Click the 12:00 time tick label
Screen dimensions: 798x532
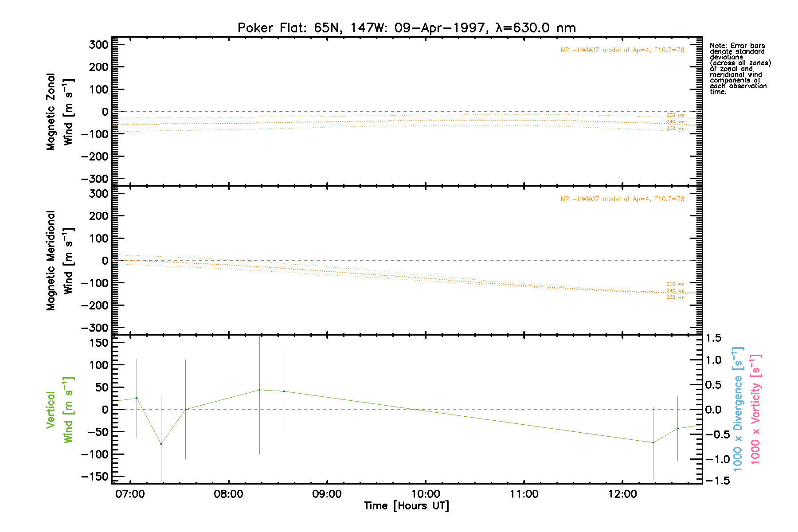(x=622, y=494)
